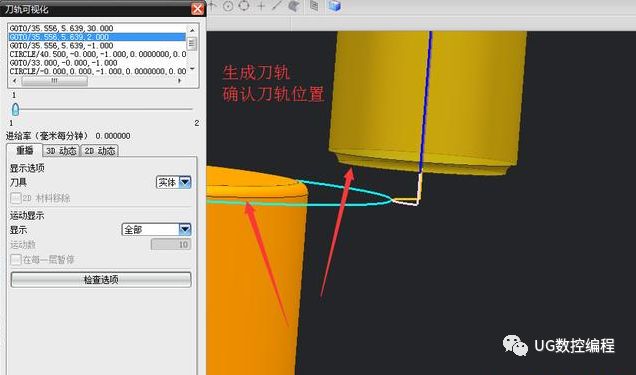636x375 pixels.
Task: Switch to the 2D 动态 tab
Action: click(x=100, y=151)
